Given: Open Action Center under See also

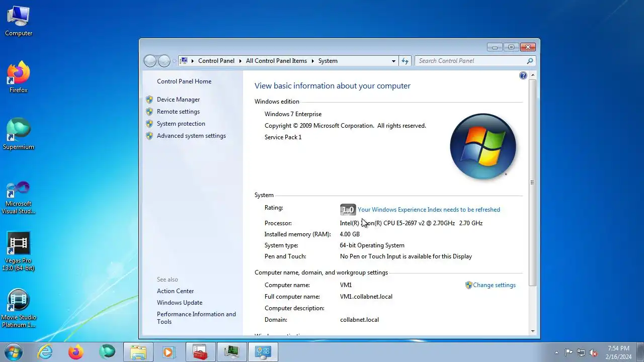Looking at the screenshot, I should (x=175, y=291).
